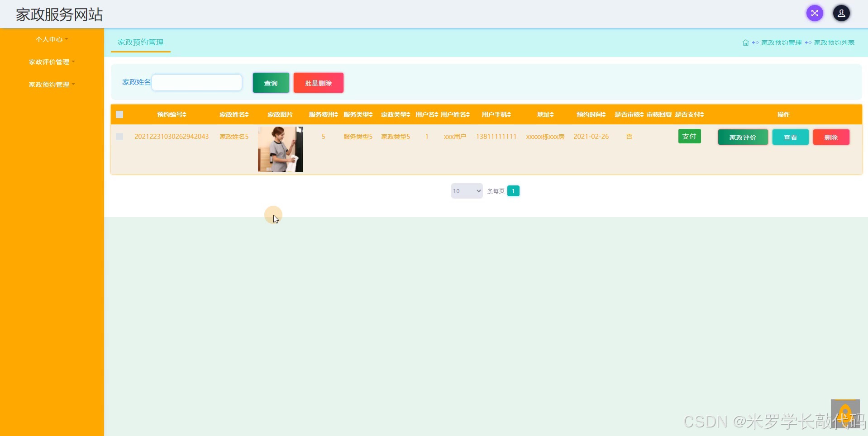Image resolution: width=868 pixels, height=436 pixels.
Task: Focus the 家政姓名 search input field
Action: tap(197, 82)
